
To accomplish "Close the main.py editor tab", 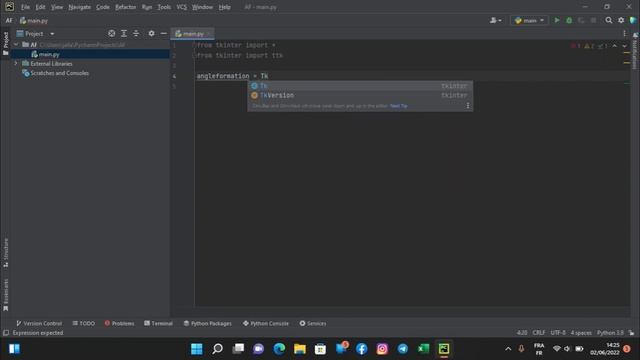I will click(209, 33).
